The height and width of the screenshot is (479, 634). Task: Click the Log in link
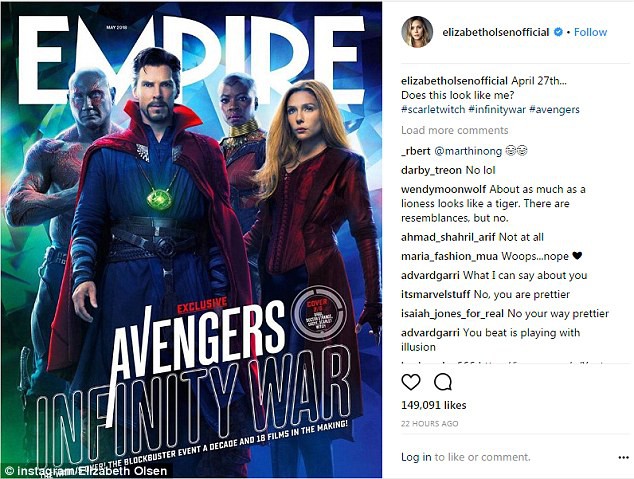coord(416,457)
